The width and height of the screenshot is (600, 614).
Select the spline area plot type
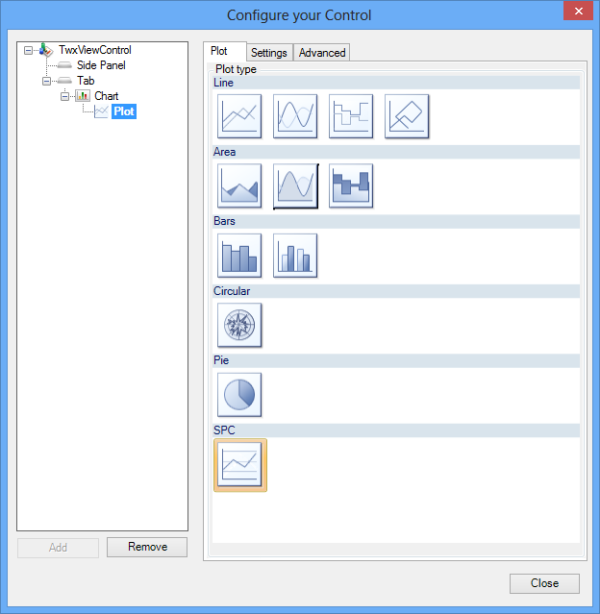[x=295, y=186]
